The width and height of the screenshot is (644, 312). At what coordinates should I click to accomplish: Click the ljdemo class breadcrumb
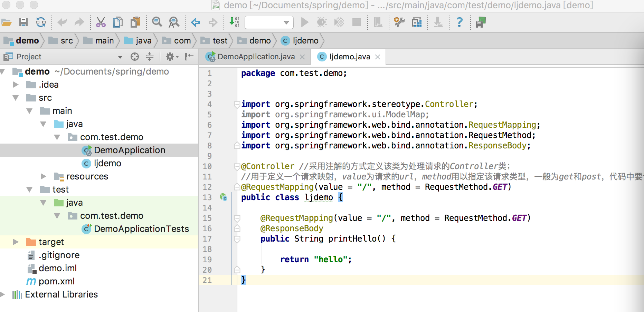(x=300, y=41)
